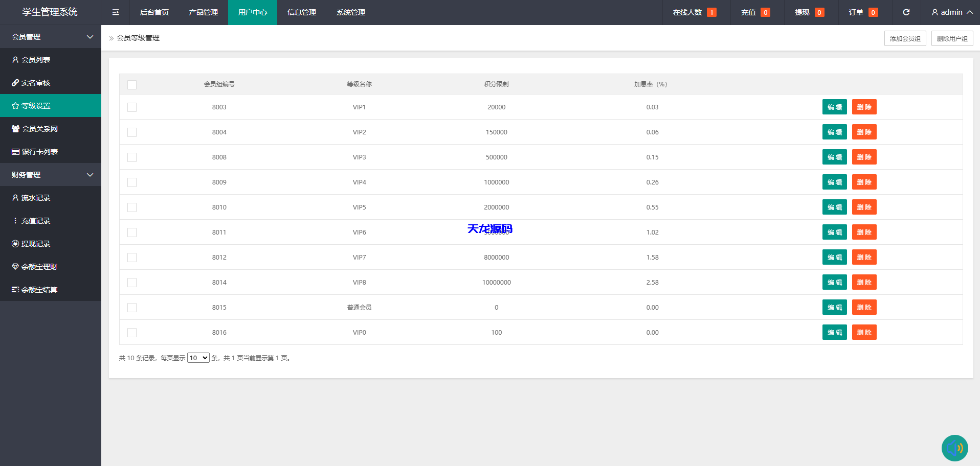The image size is (980, 466).
Task: Open 余额宝理财 sidebar item
Action: point(39,267)
